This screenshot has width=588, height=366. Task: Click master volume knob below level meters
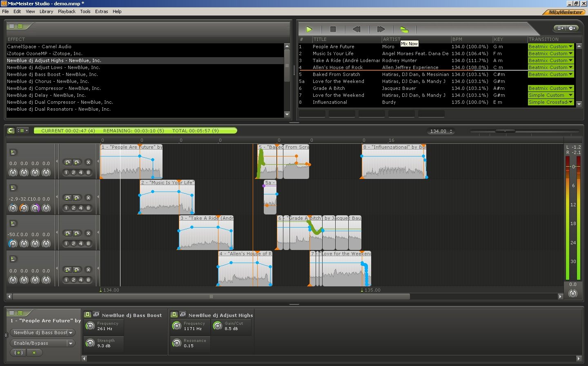pyautogui.click(x=573, y=293)
